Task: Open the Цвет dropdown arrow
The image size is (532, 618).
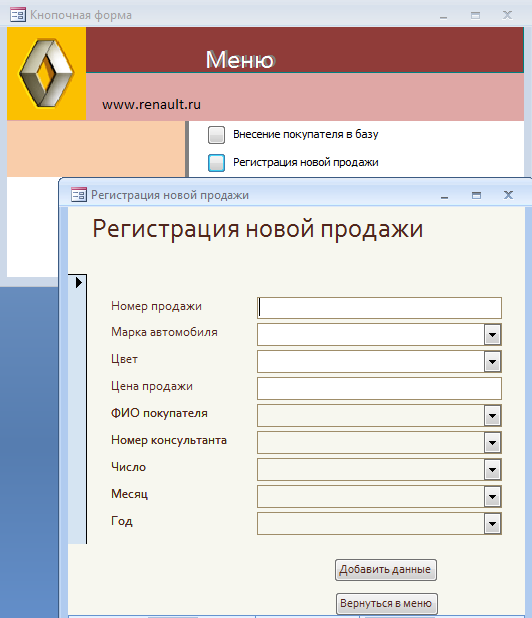Action: pyautogui.click(x=492, y=362)
